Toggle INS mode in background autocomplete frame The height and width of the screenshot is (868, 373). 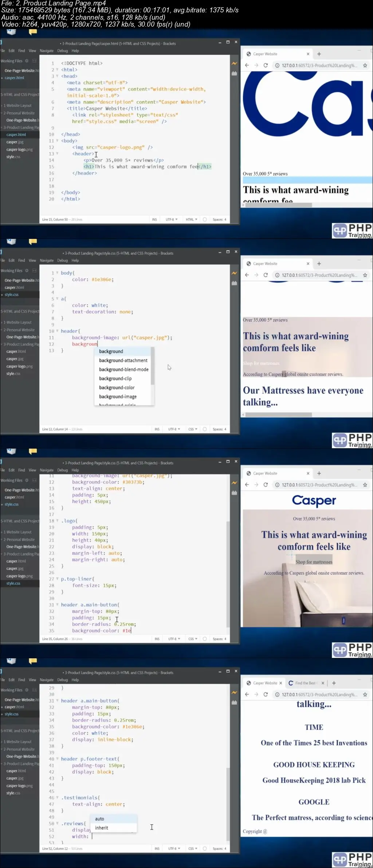157,429
